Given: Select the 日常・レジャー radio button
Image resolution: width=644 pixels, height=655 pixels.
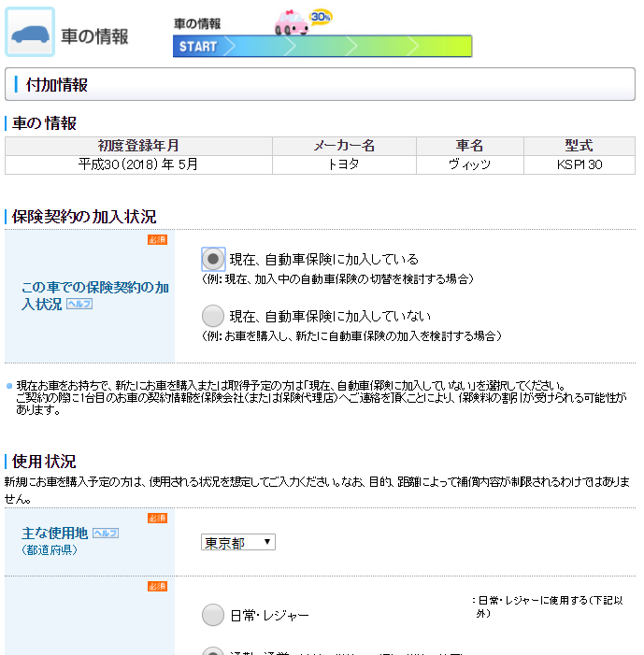Looking at the screenshot, I should click(x=213, y=615).
